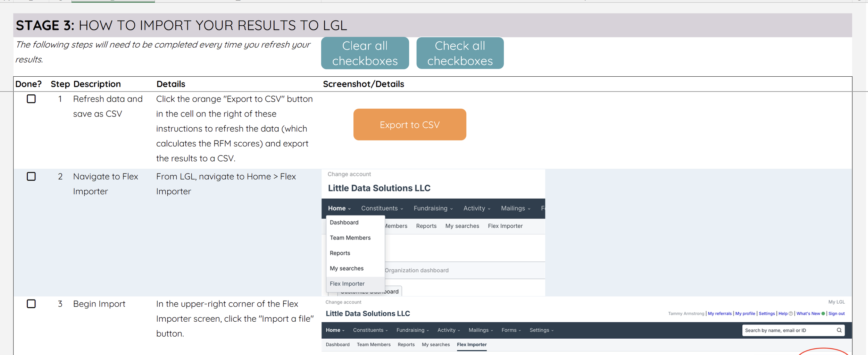The height and width of the screenshot is (355, 868).
Task: Expand Constituents menu in step 3 screenshot
Action: pos(370,330)
